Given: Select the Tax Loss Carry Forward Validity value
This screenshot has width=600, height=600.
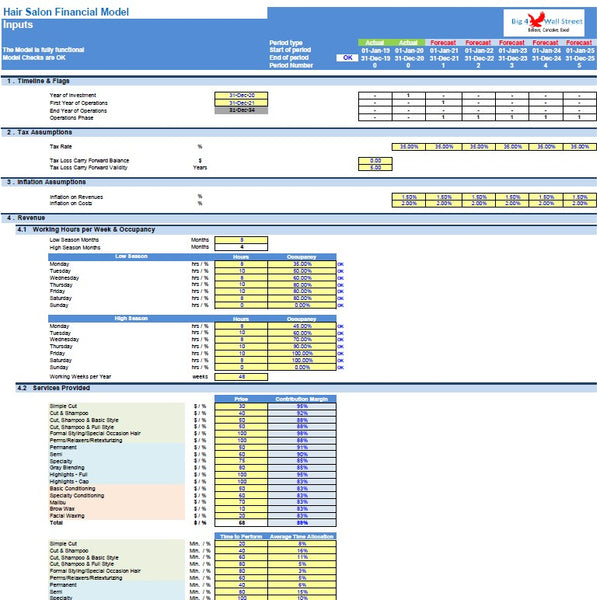Looking at the screenshot, I should [x=375, y=168].
